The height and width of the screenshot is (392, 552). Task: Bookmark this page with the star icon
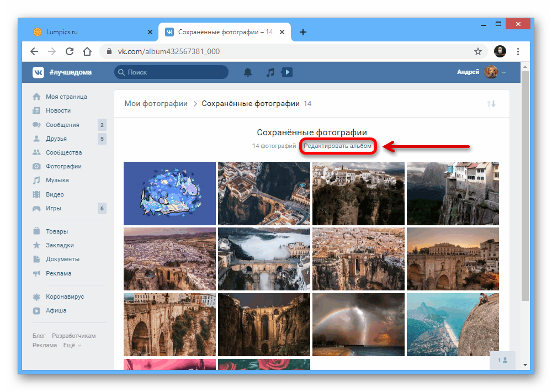[x=478, y=51]
